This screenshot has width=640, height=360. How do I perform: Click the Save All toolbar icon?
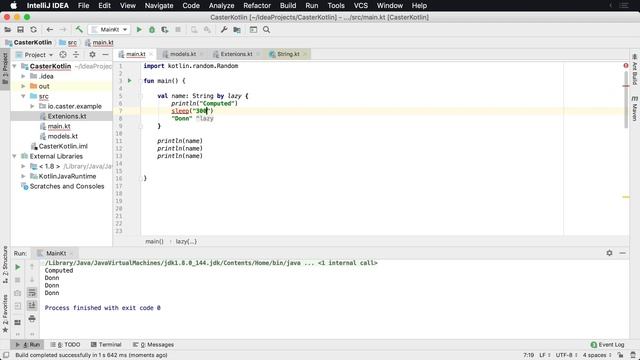[20, 30]
